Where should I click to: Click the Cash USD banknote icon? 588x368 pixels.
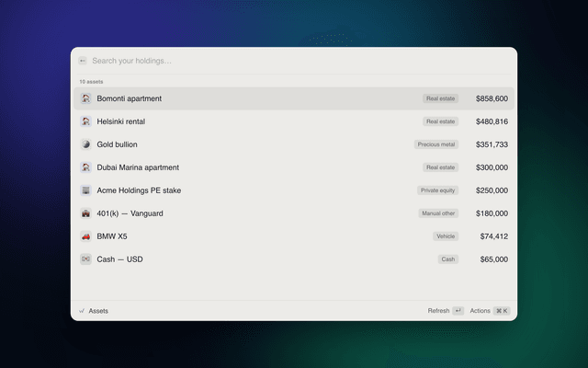[x=85, y=259]
